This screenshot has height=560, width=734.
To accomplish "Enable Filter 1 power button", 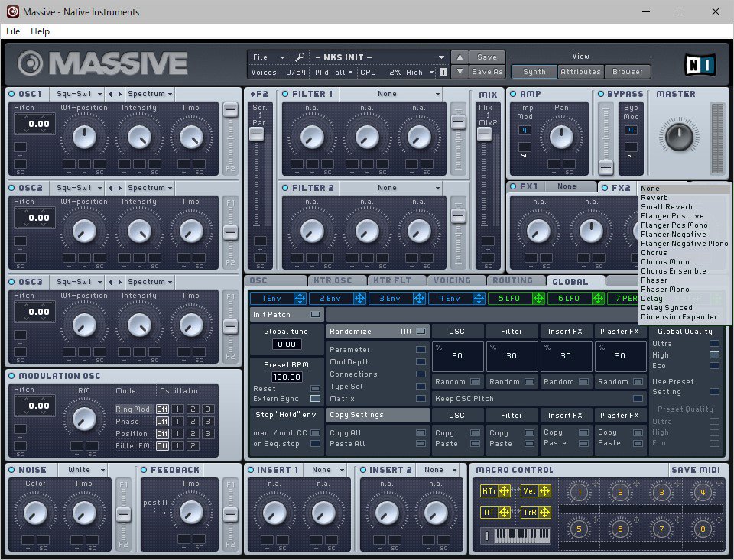I will pyautogui.click(x=285, y=94).
